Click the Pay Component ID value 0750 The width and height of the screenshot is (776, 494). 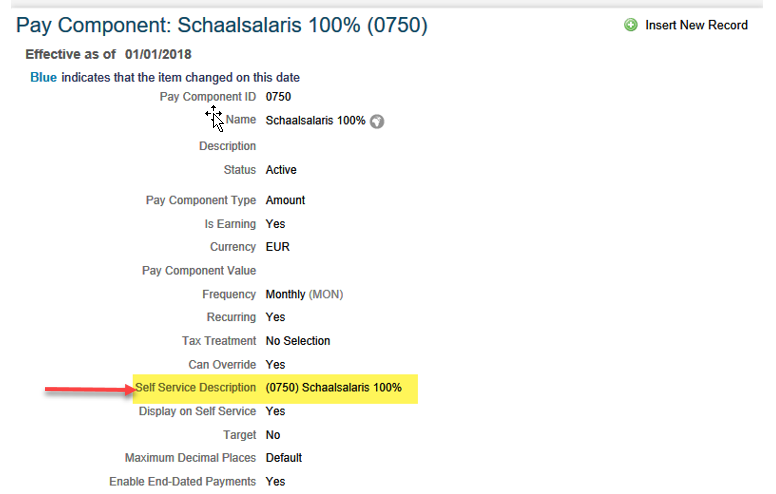[x=278, y=97]
